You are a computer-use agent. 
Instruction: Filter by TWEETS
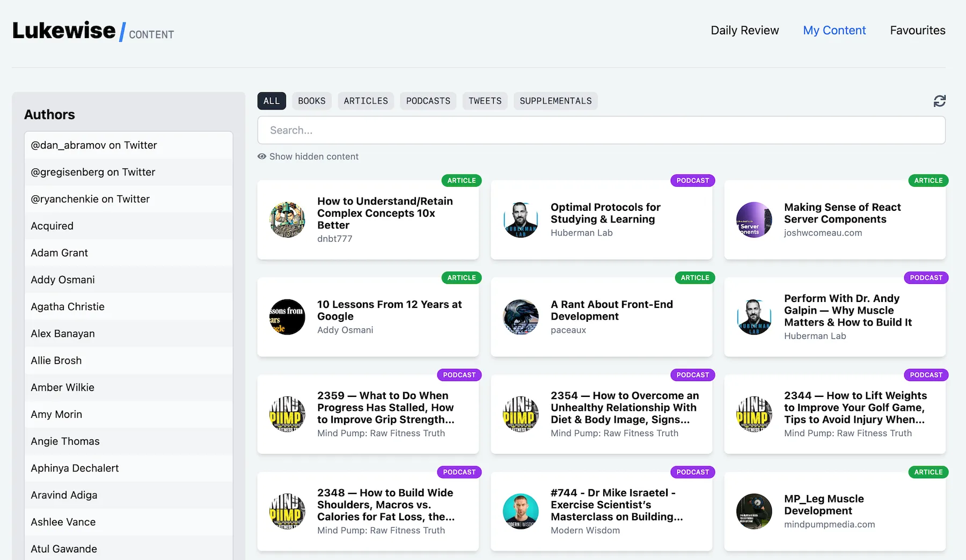485,101
